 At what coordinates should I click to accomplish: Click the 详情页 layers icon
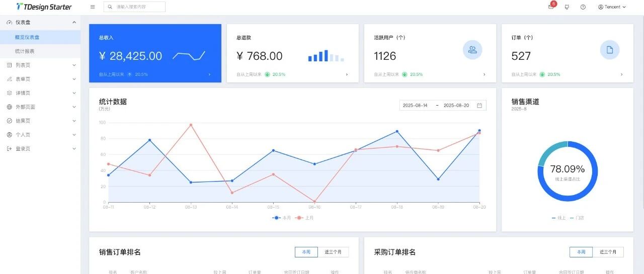click(x=10, y=93)
